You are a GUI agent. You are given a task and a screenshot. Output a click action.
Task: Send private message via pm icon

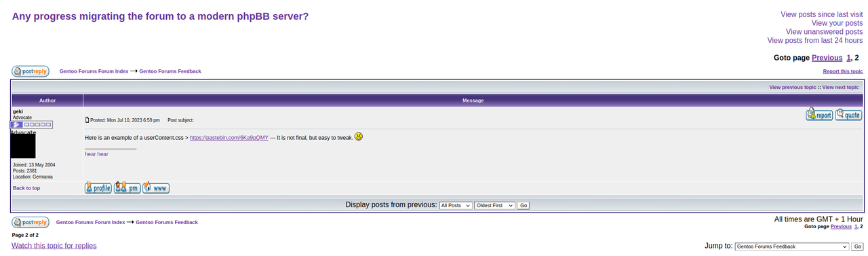[127, 187]
